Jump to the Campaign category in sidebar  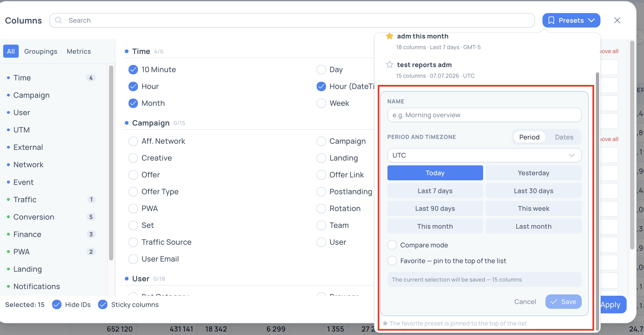point(32,95)
